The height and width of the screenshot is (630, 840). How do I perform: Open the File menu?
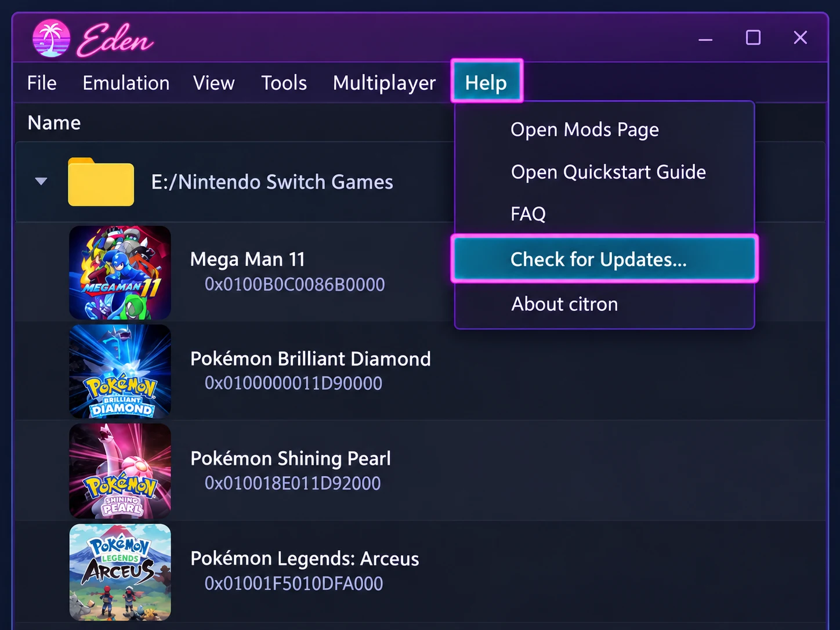42,83
